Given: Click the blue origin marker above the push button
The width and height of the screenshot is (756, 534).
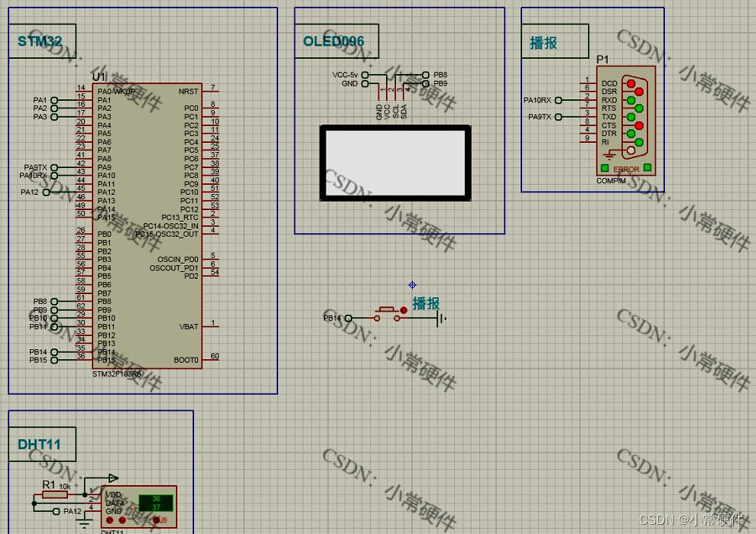Looking at the screenshot, I should click(412, 285).
